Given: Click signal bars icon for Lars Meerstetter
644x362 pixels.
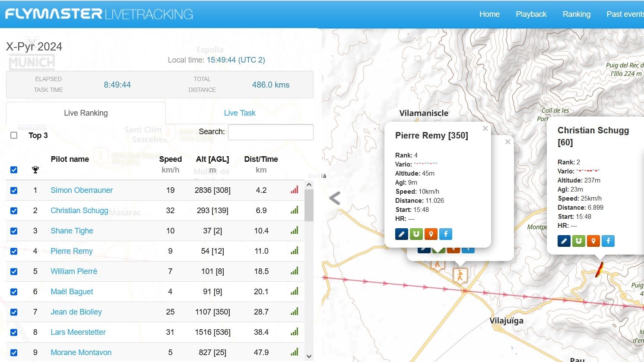Looking at the screenshot, I should tap(295, 332).
